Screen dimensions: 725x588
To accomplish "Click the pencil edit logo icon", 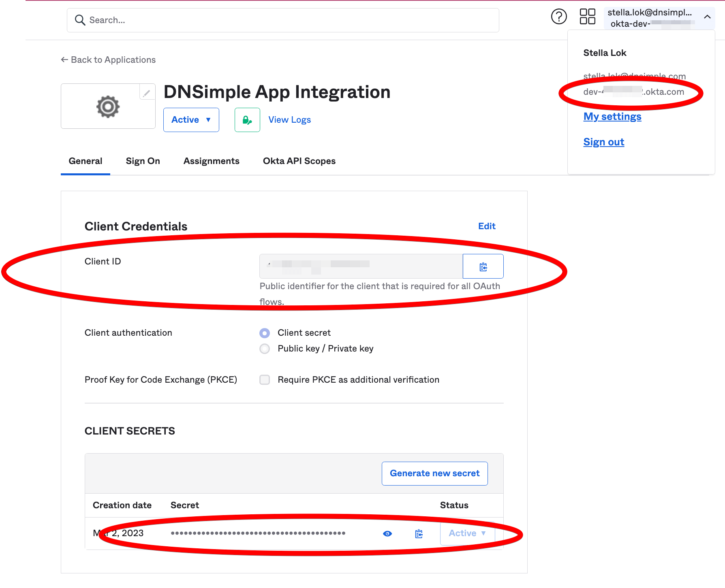I will point(147,93).
